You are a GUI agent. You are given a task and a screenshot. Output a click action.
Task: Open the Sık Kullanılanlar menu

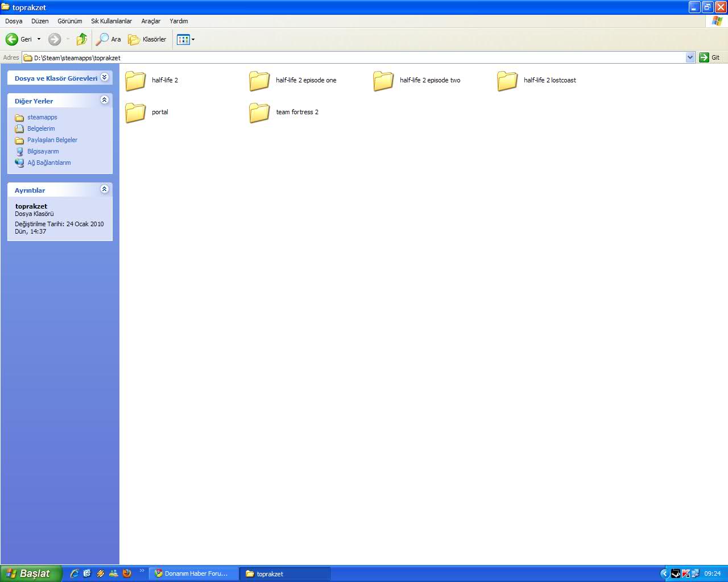111,21
